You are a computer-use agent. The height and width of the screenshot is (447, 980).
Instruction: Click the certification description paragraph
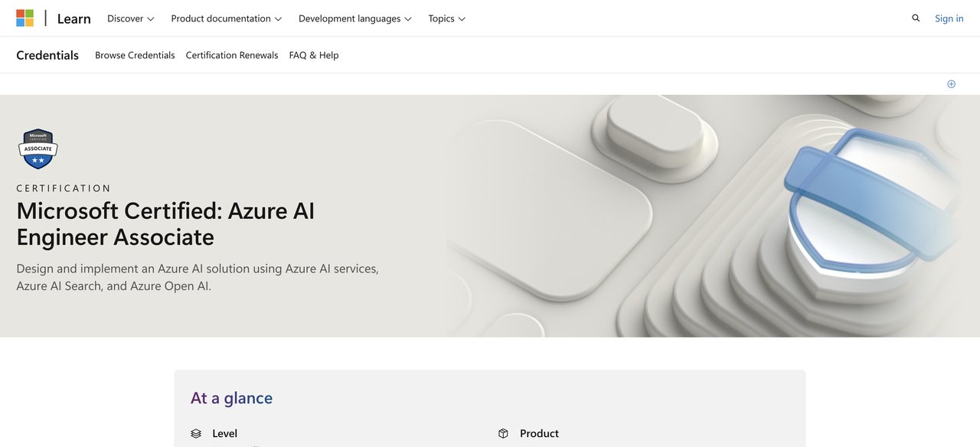click(x=198, y=277)
